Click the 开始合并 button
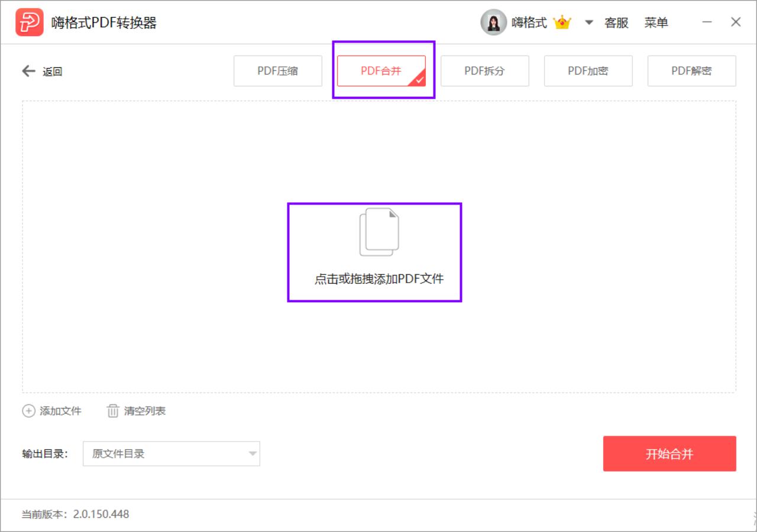 [x=669, y=454]
